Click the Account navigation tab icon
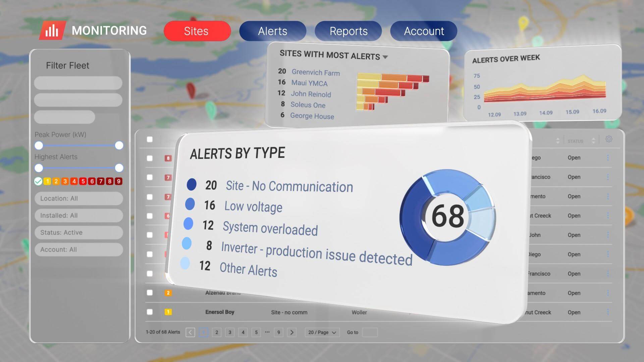Image resolution: width=644 pixels, height=362 pixels. tap(424, 31)
